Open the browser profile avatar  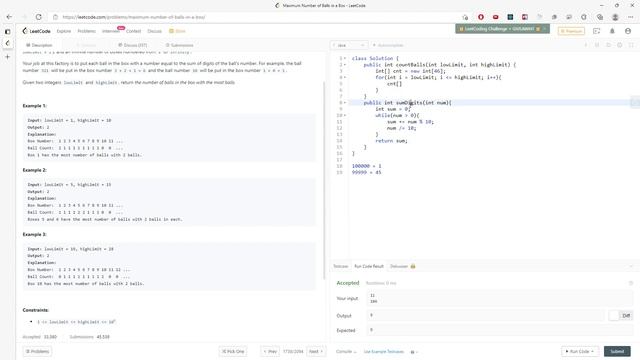click(x=615, y=17)
